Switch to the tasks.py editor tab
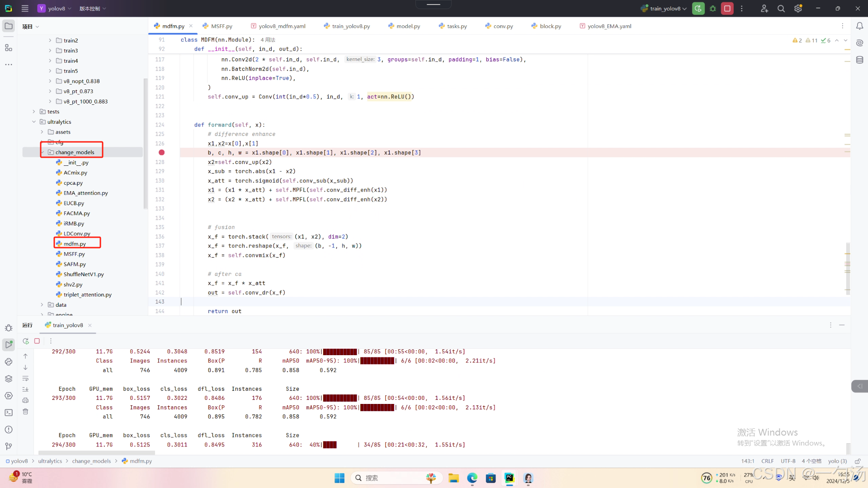The width and height of the screenshot is (868, 488). click(457, 26)
